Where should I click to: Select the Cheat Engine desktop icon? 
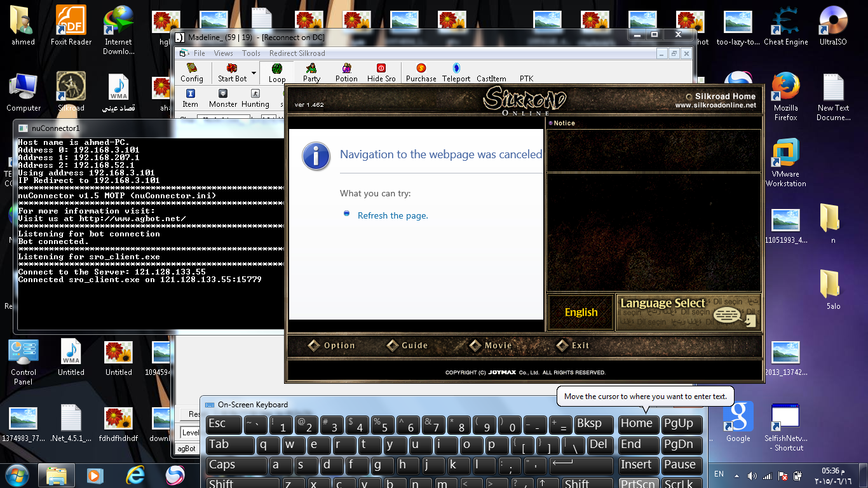(785, 26)
